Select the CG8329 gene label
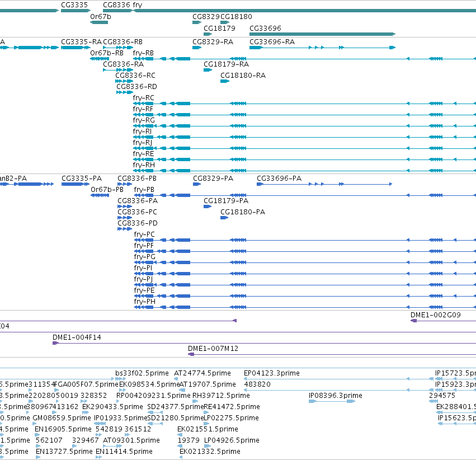 click(x=206, y=17)
